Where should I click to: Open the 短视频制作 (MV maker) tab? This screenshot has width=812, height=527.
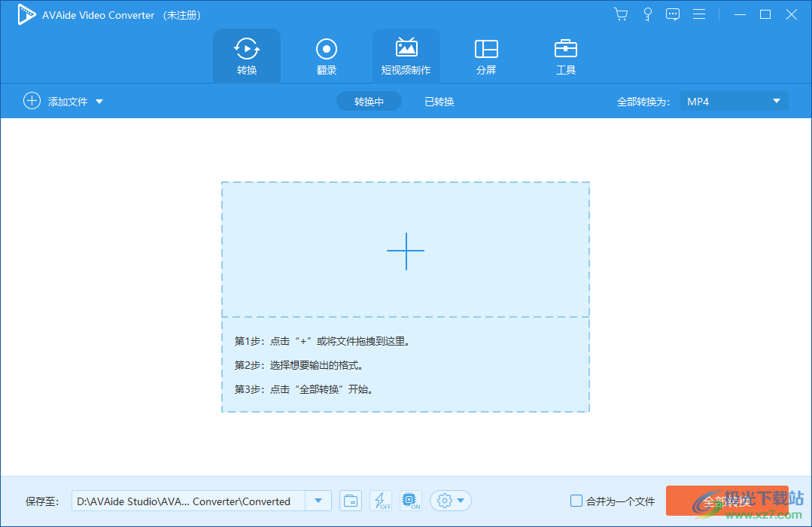coord(406,56)
